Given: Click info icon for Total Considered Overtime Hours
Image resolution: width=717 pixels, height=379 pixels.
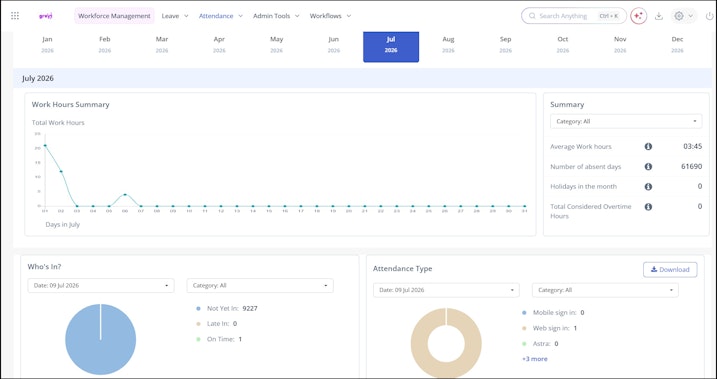Looking at the screenshot, I should pyautogui.click(x=648, y=207).
